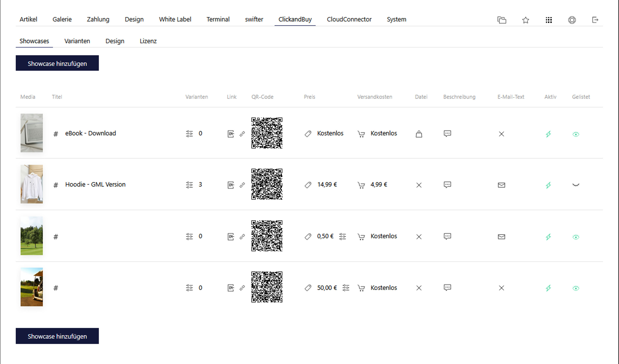Click the golf cart showcase thumbnail
Image resolution: width=619 pixels, height=364 pixels.
(x=32, y=287)
